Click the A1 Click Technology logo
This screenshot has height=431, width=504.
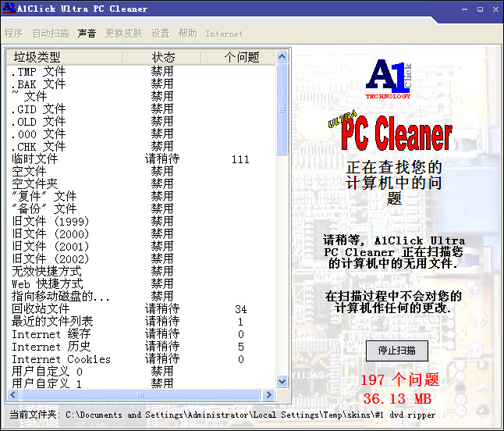pyautogui.click(x=388, y=80)
